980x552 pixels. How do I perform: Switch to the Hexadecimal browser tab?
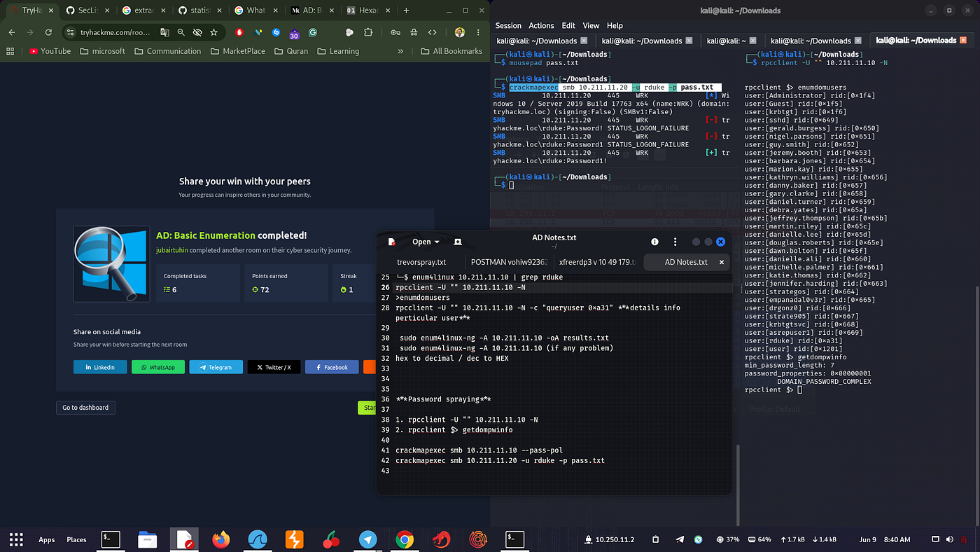[369, 11]
